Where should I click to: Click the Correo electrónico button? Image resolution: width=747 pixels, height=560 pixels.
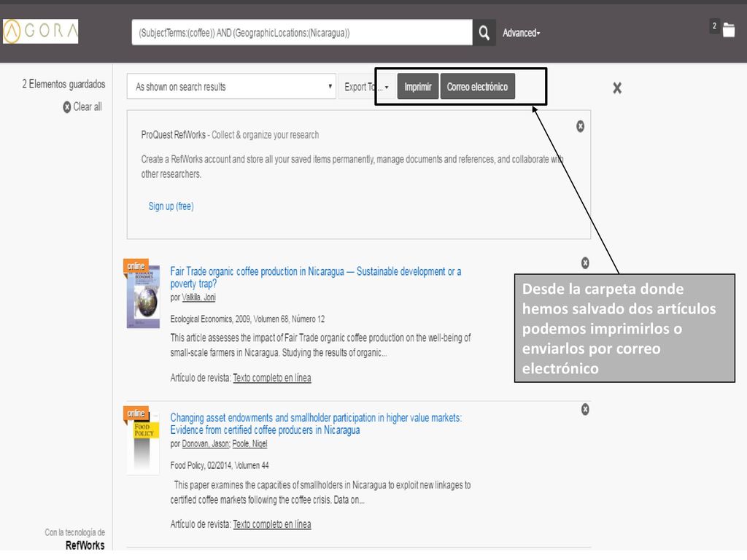pos(477,87)
